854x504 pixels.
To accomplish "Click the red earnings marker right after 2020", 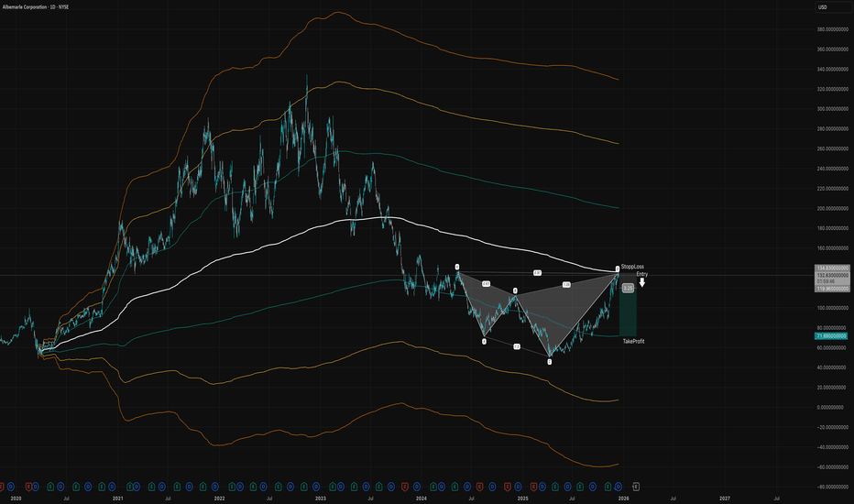I will coord(29,487).
